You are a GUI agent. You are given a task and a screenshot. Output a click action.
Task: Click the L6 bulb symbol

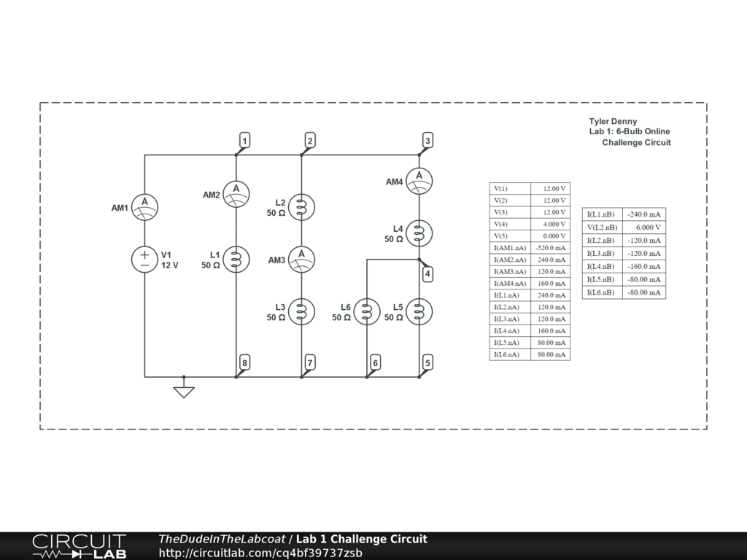(x=366, y=311)
